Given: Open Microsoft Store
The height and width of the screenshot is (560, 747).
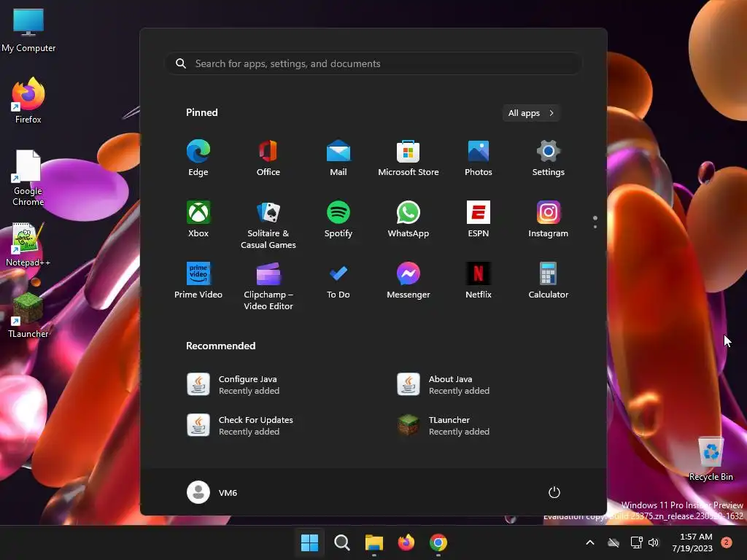Looking at the screenshot, I should point(409,158).
